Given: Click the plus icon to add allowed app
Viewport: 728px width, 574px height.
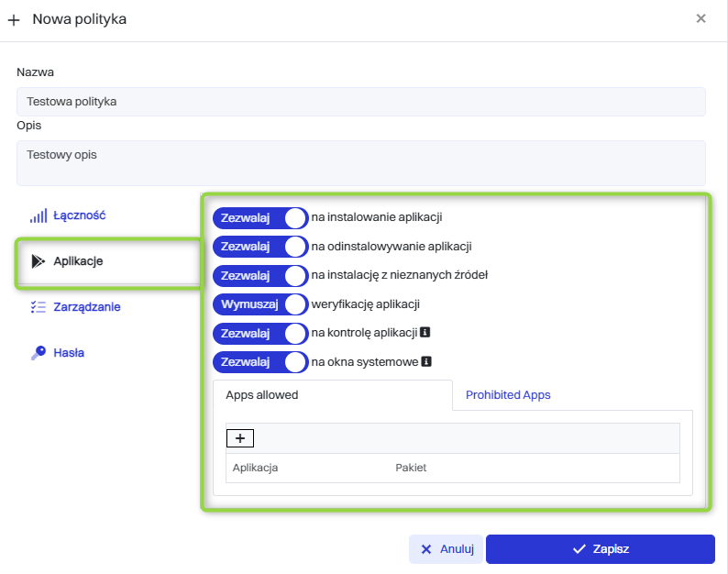Looking at the screenshot, I should [x=240, y=438].
